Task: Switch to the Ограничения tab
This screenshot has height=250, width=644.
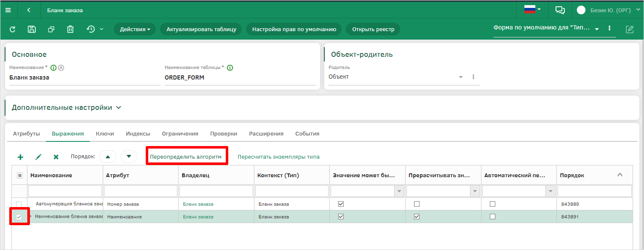Action: click(x=180, y=133)
